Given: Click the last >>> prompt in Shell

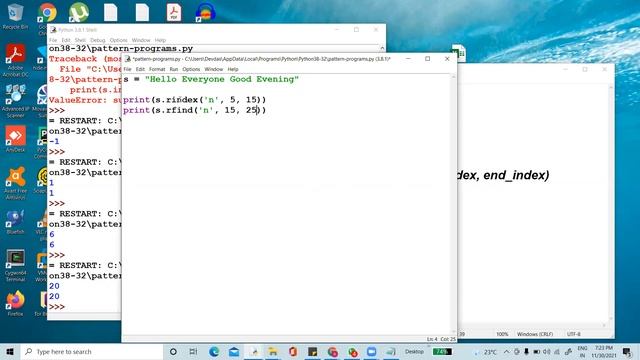Looking at the screenshot, I should pos(57,307).
